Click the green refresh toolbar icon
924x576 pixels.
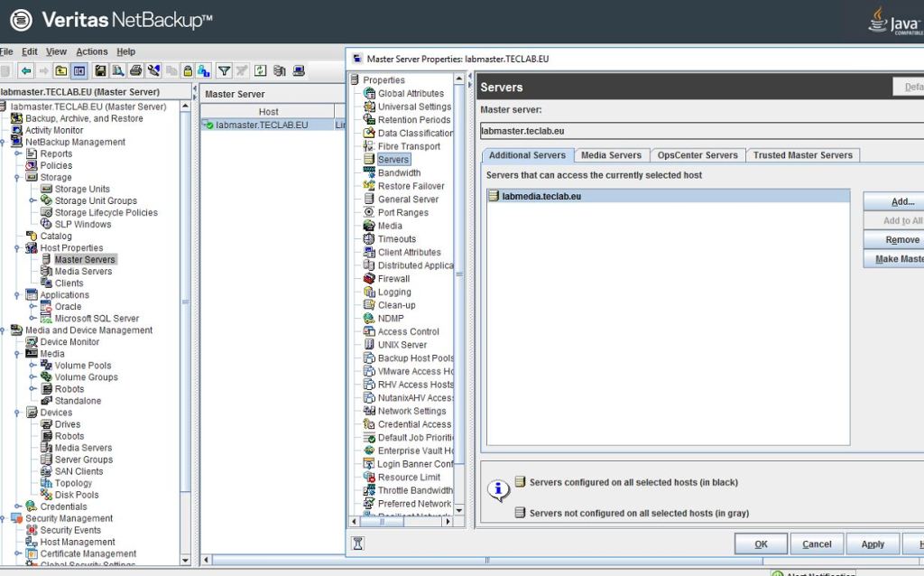pyautogui.click(x=260, y=70)
